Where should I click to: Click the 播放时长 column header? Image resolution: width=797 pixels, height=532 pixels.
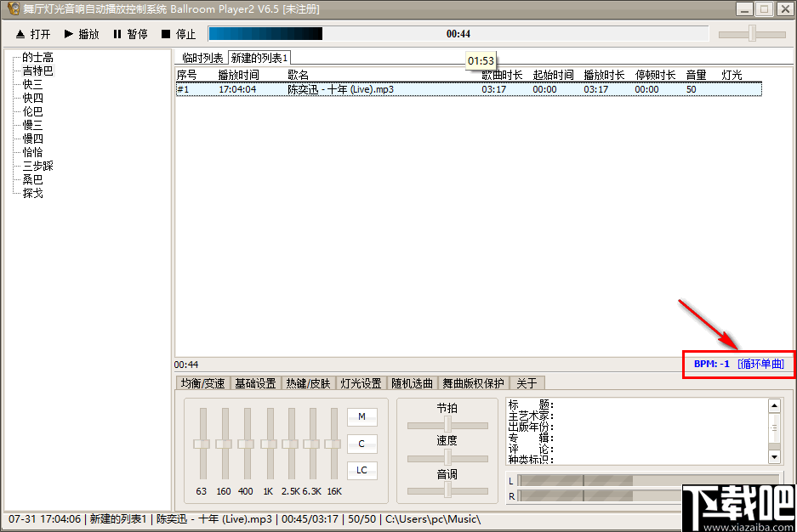[x=604, y=75]
